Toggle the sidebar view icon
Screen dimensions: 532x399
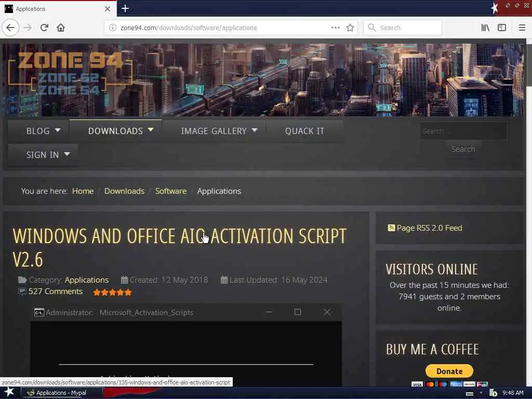501,28
